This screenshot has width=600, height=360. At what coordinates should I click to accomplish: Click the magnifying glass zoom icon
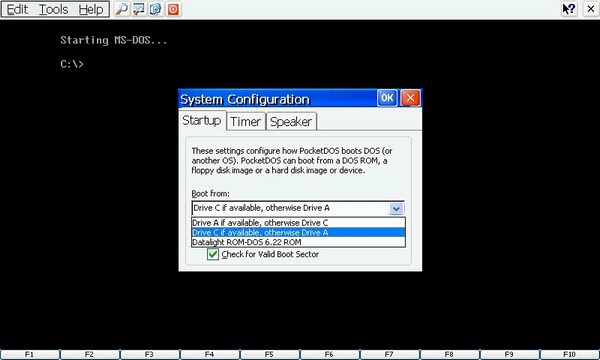point(122,9)
